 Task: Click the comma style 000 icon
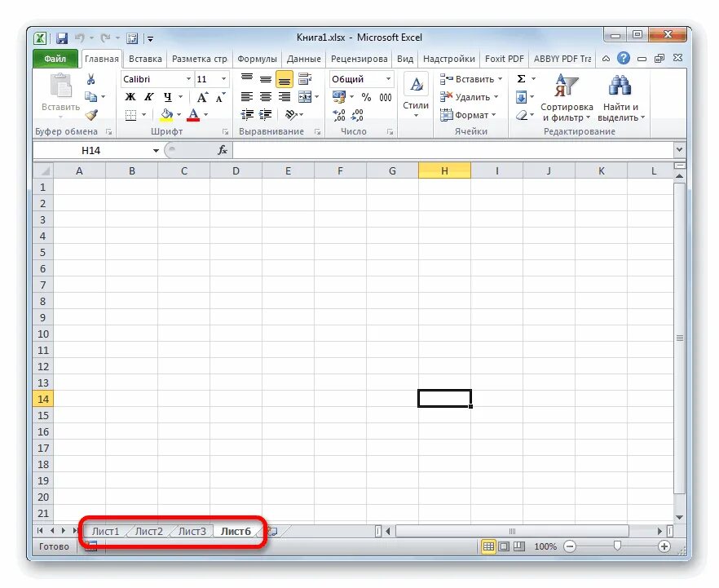tap(385, 97)
